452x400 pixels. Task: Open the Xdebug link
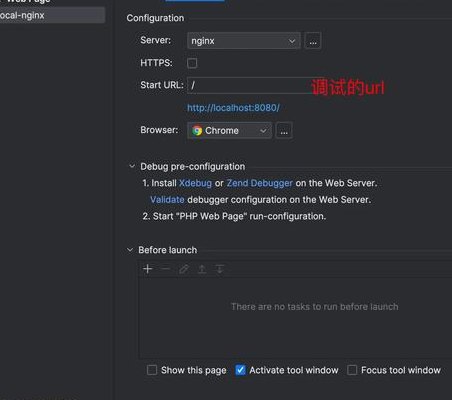pos(195,183)
